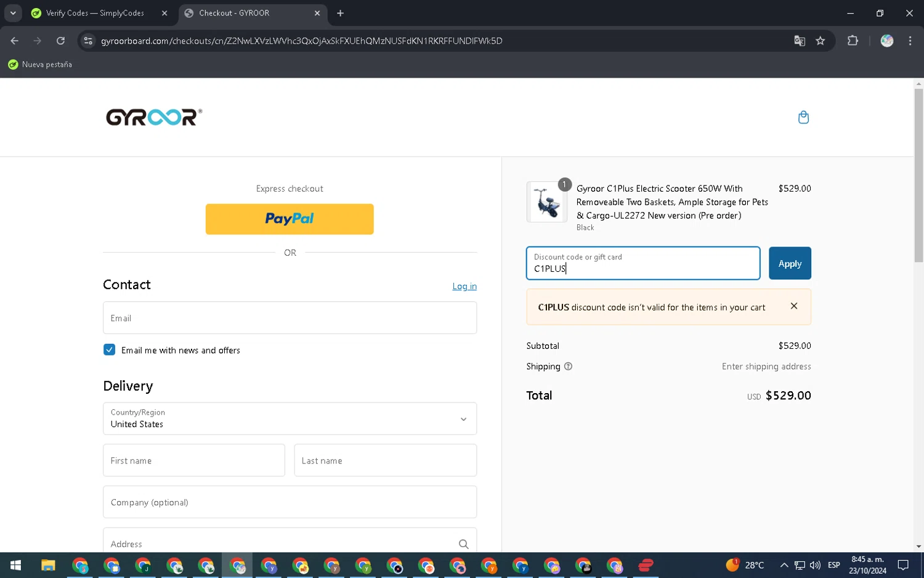Open the Nueva pestaña bookmark

pos(40,65)
